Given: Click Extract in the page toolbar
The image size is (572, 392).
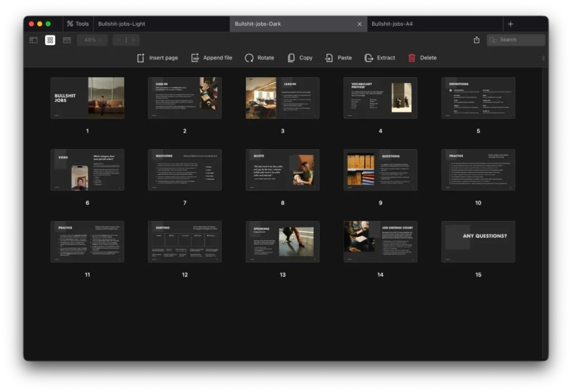Looking at the screenshot, I should coord(379,58).
